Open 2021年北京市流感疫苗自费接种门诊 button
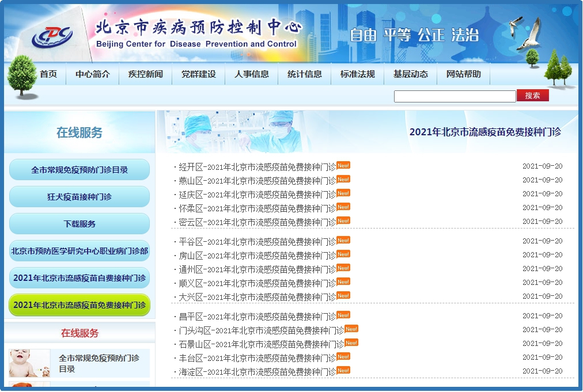 click(79, 278)
